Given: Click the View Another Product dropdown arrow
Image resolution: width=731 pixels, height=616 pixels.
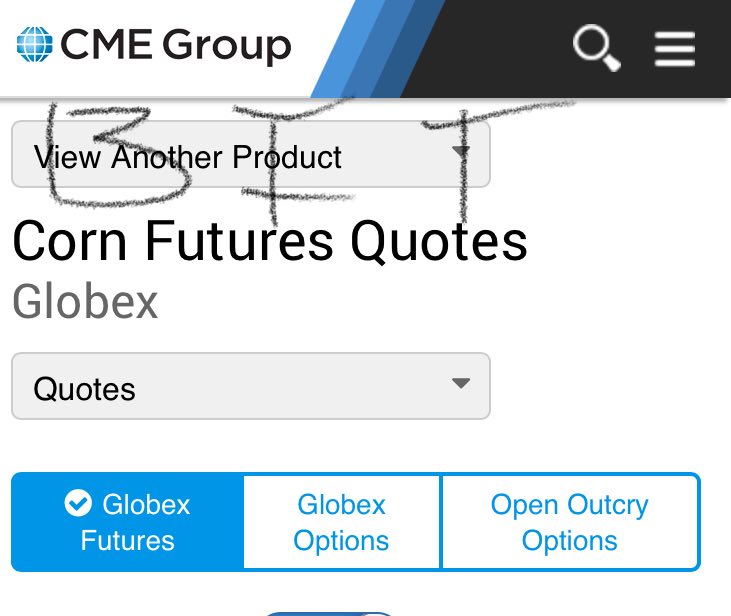Looking at the screenshot, I should click(461, 151).
